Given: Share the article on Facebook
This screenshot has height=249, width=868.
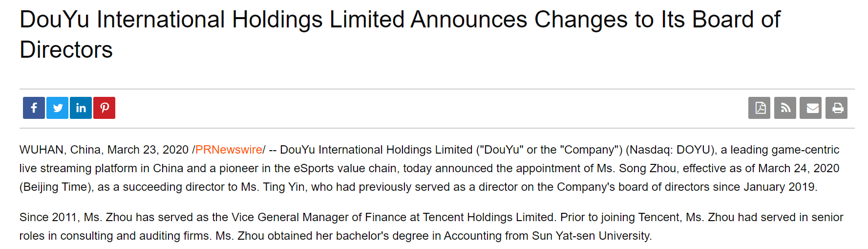Looking at the screenshot, I should pyautogui.click(x=34, y=108).
